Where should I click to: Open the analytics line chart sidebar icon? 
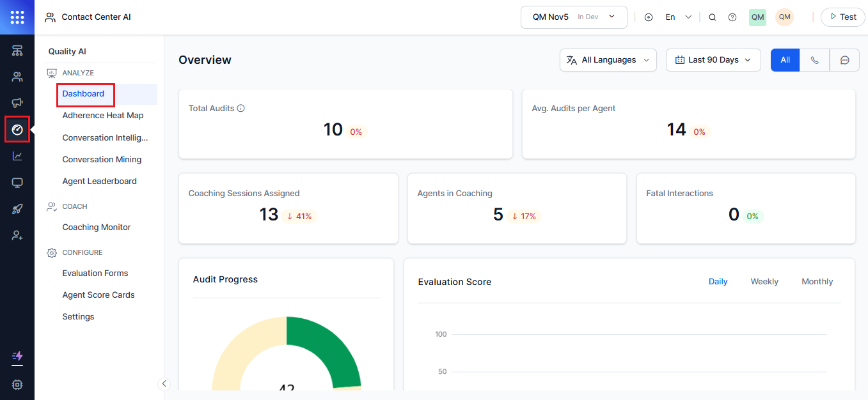click(17, 156)
